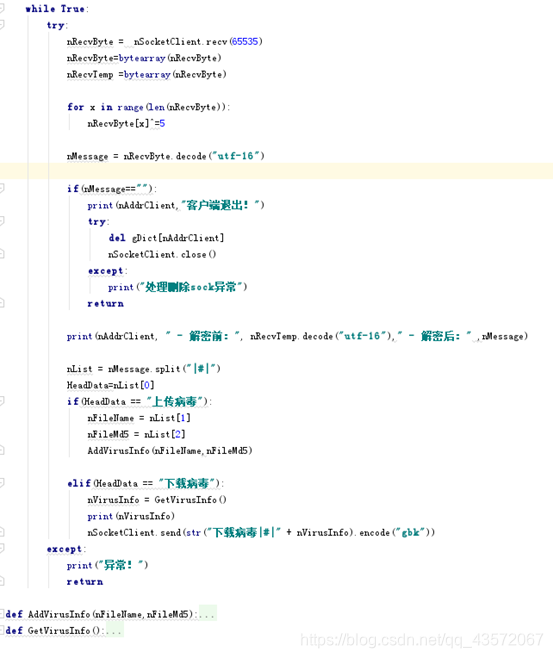Click 'nFileName = nList[1]' line
This screenshot has width=553, height=658.
[x=139, y=418]
